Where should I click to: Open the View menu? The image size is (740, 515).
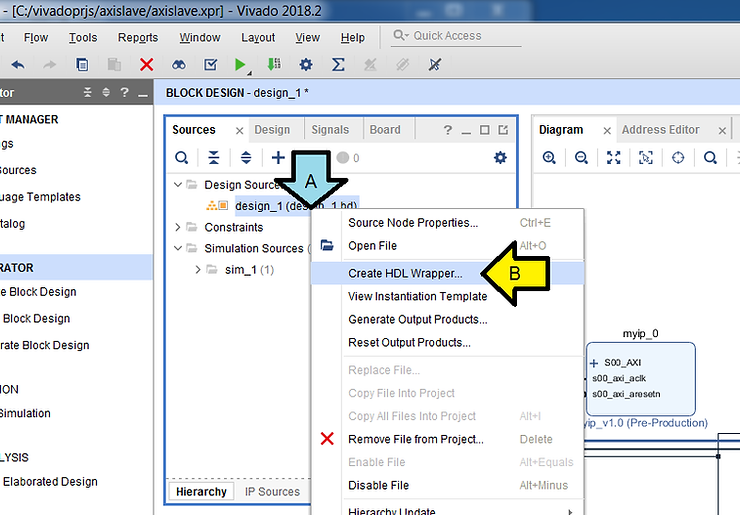(x=308, y=37)
